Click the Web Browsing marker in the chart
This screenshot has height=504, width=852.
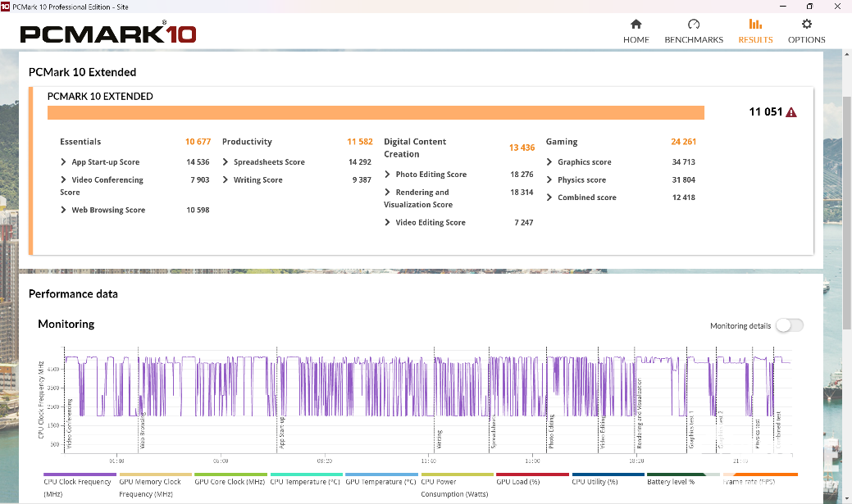tap(143, 430)
